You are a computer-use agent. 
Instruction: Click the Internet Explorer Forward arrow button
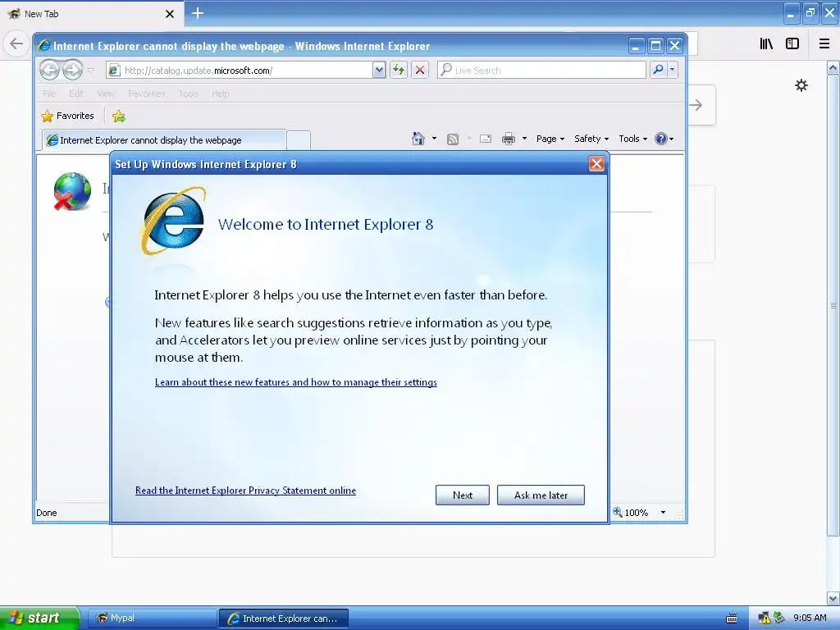coord(72,70)
